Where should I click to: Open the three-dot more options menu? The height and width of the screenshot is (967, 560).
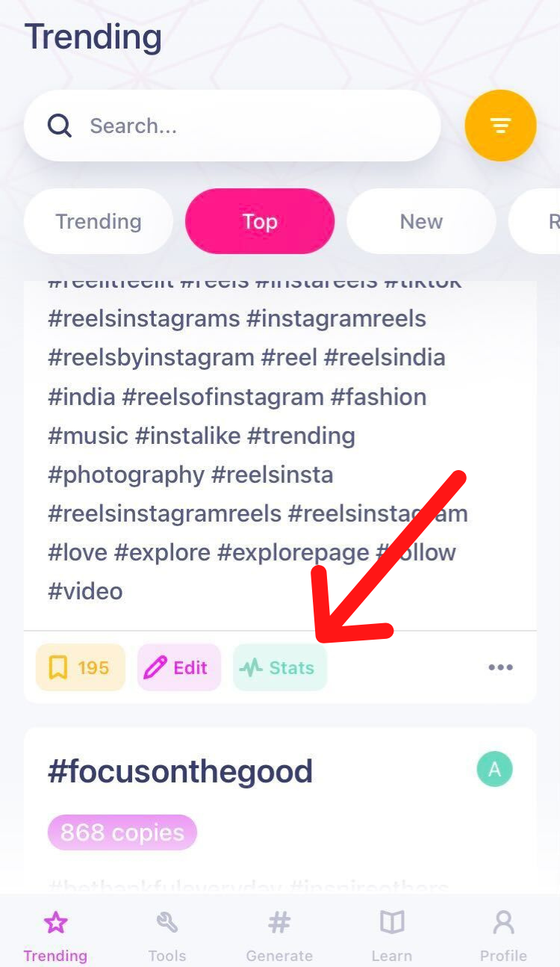pyautogui.click(x=500, y=667)
